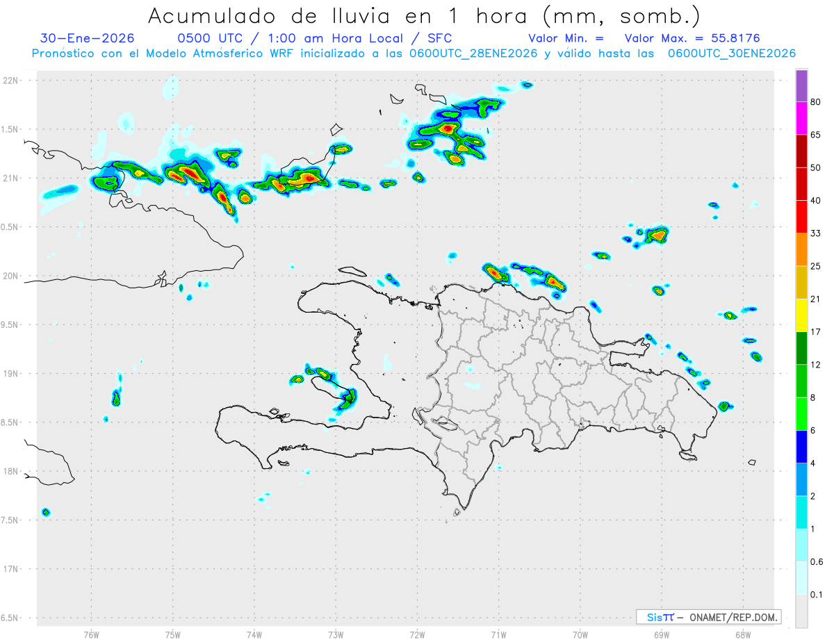This screenshot has height=644, width=834.
Task: Click the legend value '80'
Action: 816,102
